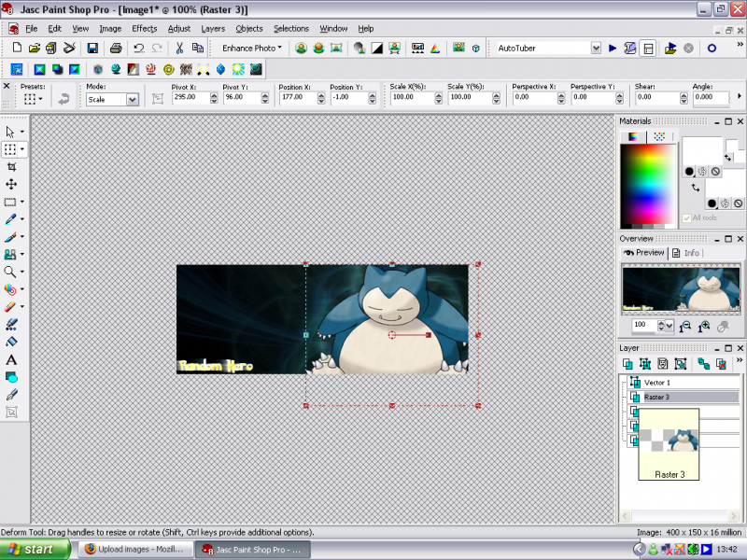Click the Angle input field

pos(711,97)
